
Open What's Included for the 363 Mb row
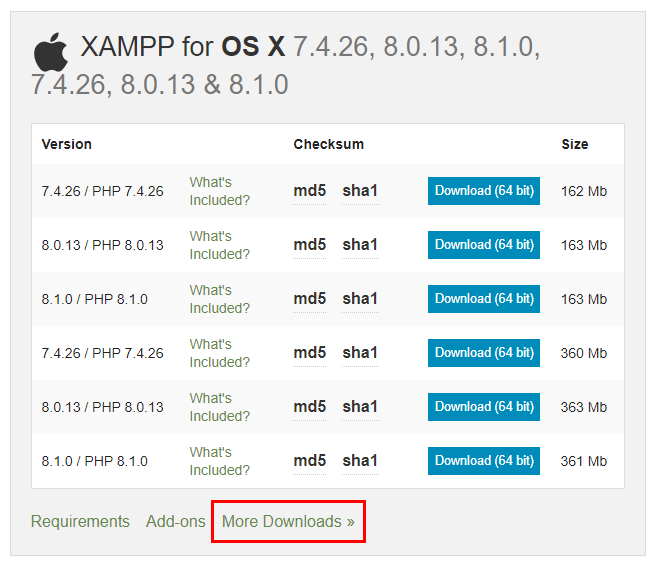point(219,407)
